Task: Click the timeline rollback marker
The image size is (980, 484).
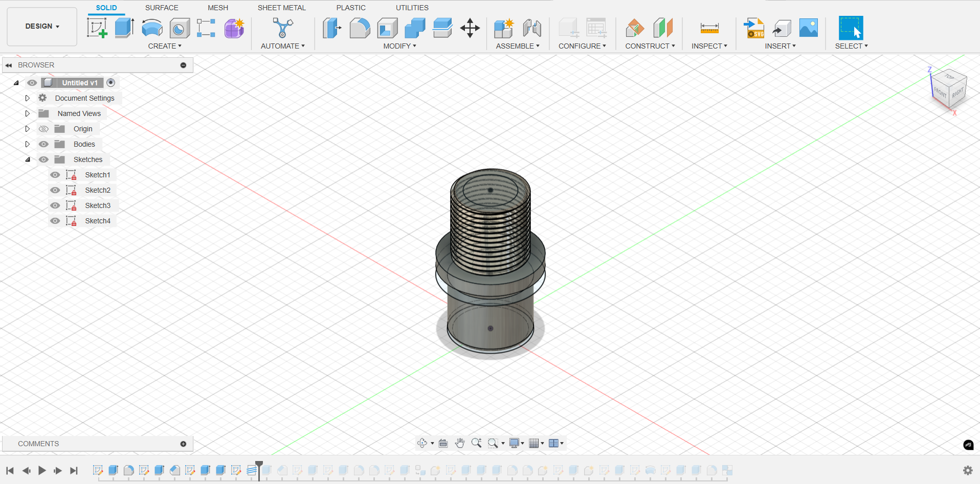Action: [x=259, y=470]
